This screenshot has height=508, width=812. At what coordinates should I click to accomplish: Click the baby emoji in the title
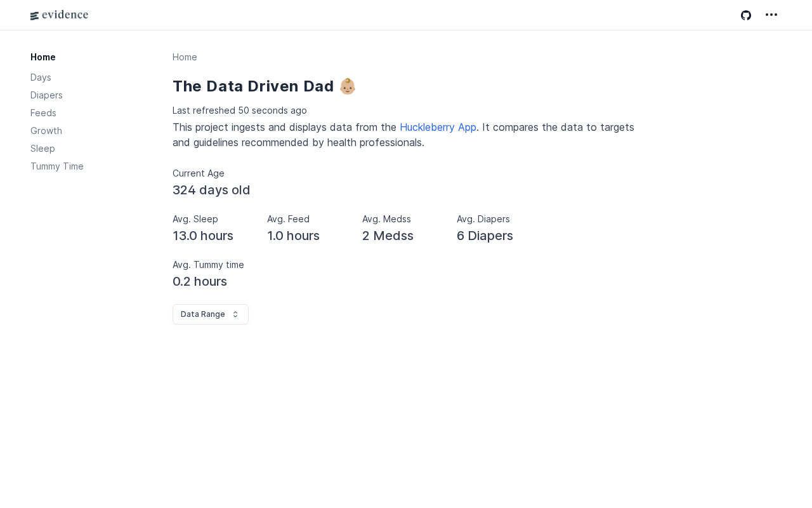tap(348, 86)
